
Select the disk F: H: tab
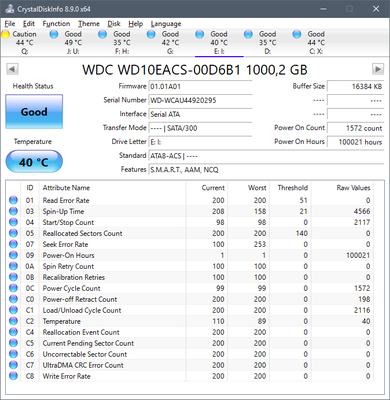122,43
